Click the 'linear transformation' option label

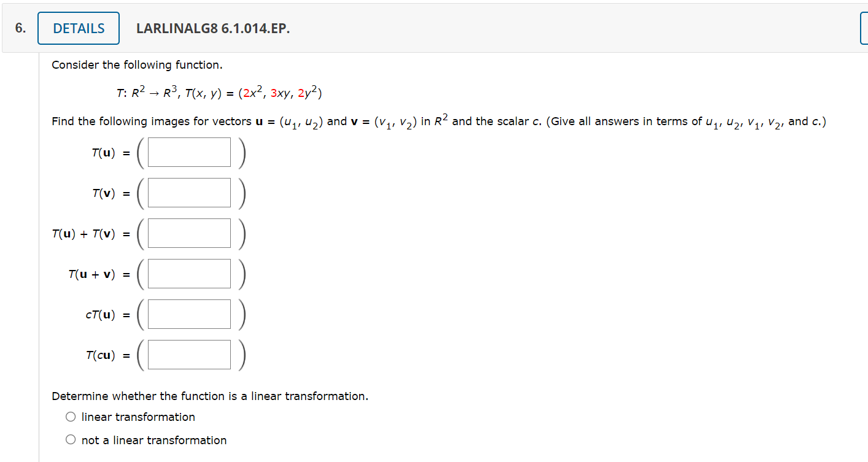(x=137, y=417)
